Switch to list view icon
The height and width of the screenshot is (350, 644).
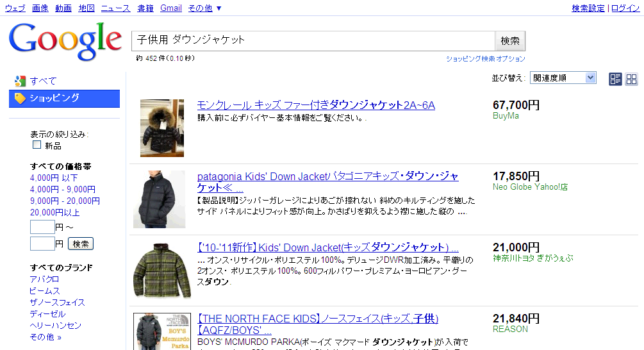[615, 79]
